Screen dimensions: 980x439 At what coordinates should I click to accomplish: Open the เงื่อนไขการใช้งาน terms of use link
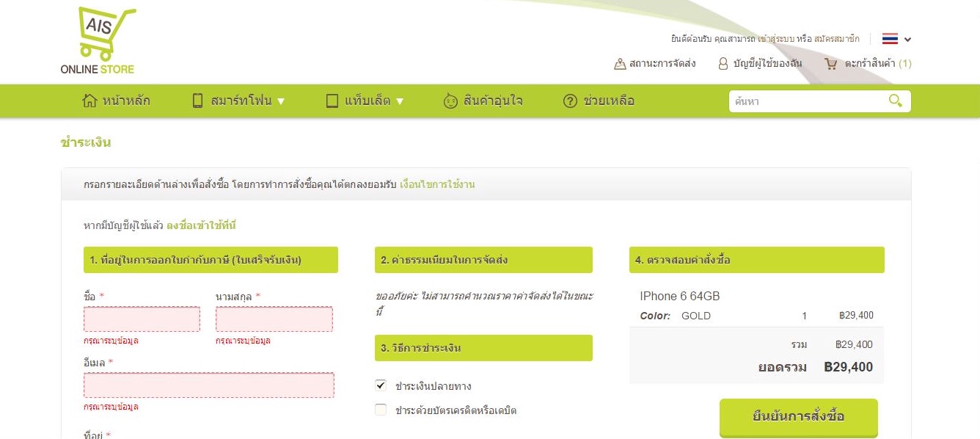[437, 184]
